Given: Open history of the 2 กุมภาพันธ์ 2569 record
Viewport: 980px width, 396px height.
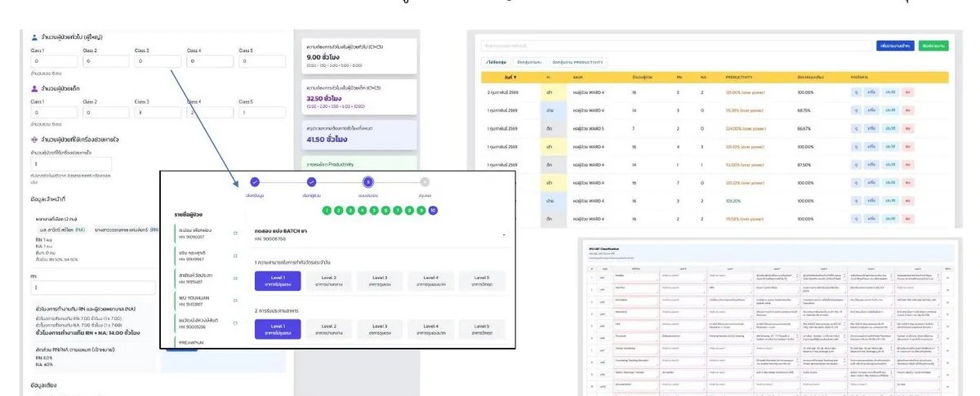Looking at the screenshot, I should coord(890,93).
